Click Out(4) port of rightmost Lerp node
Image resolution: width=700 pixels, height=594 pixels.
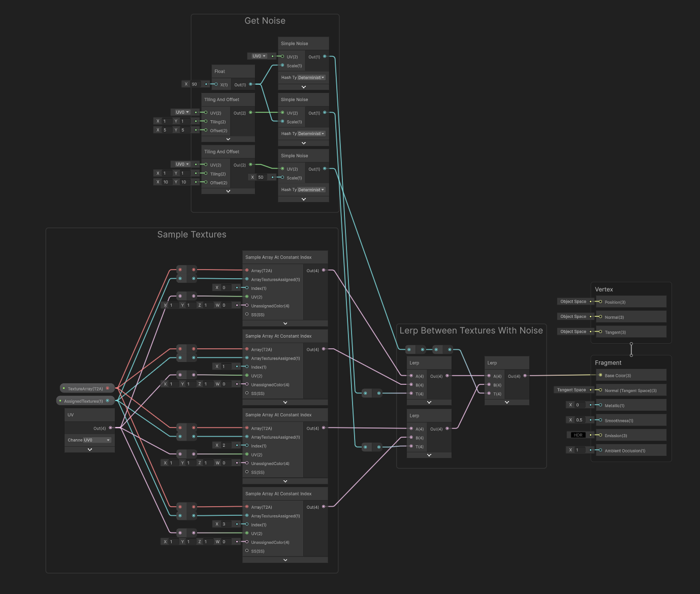click(525, 376)
